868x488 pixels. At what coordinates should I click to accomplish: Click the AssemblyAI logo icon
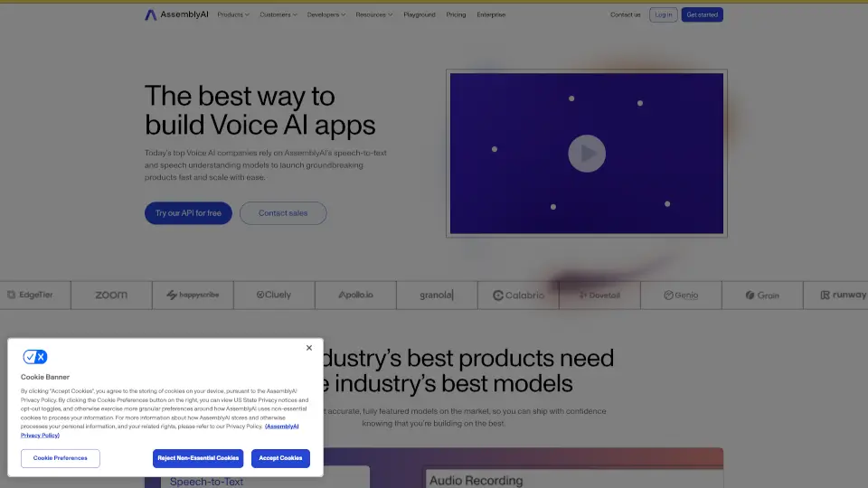[151, 14]
